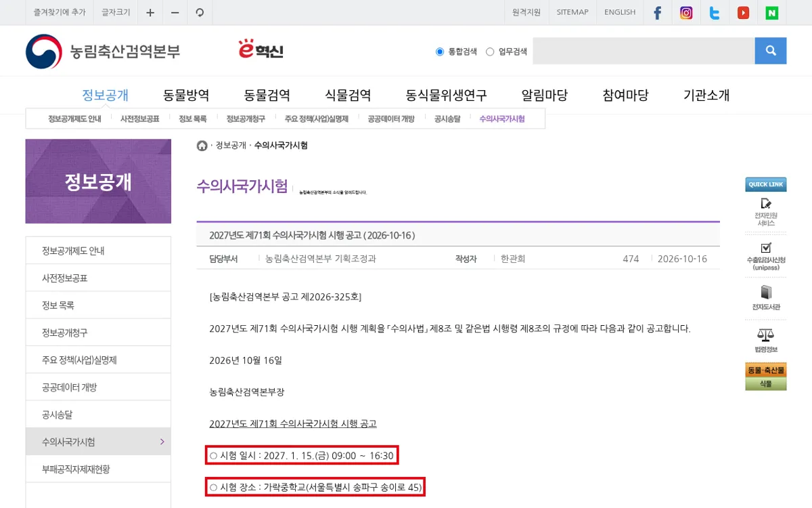
Task: Open sidebar 공공데이터 개방 item
Action: point(98,387)
